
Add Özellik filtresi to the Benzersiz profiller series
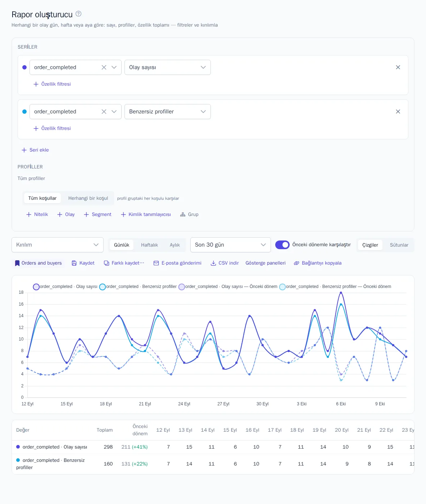pos(52,128)
